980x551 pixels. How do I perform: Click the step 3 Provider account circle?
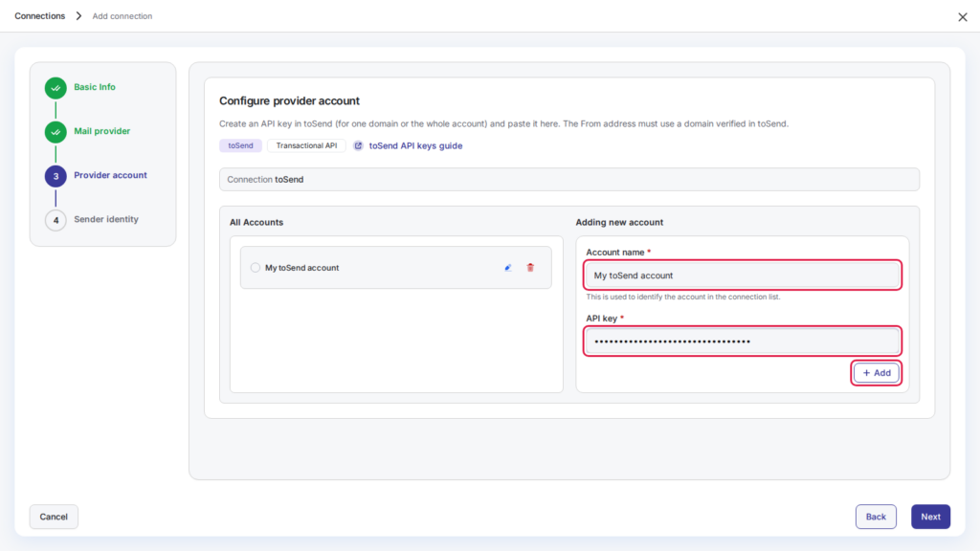click(x=56, y=176)
